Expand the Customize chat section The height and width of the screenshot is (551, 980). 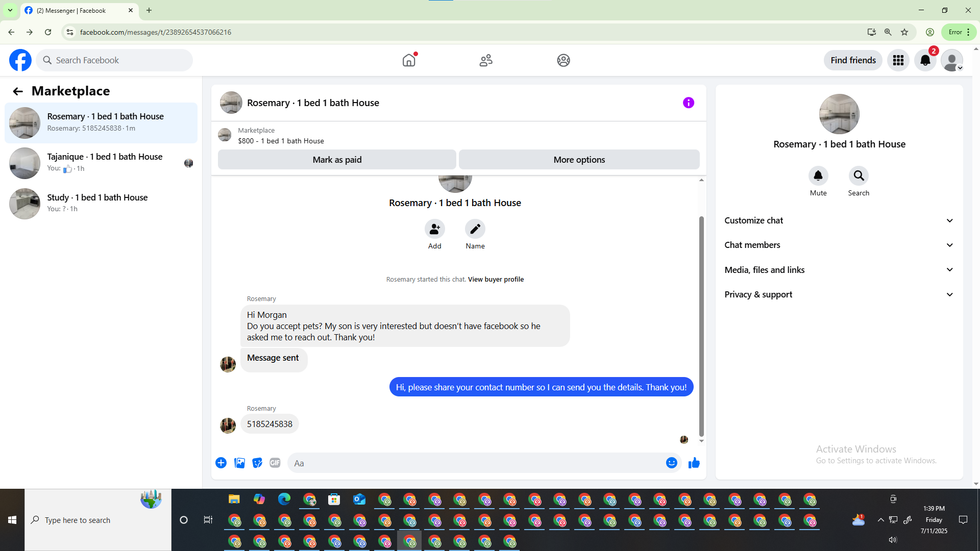pyautogui.click(x=839, y=220)
